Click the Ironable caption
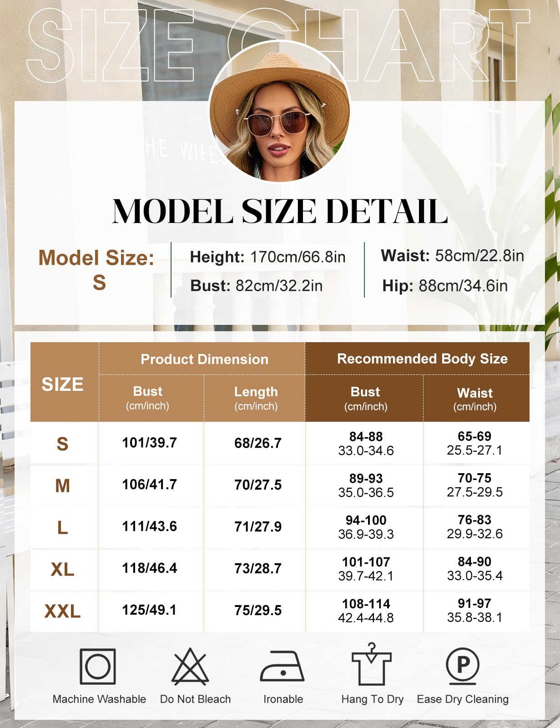 283,699
